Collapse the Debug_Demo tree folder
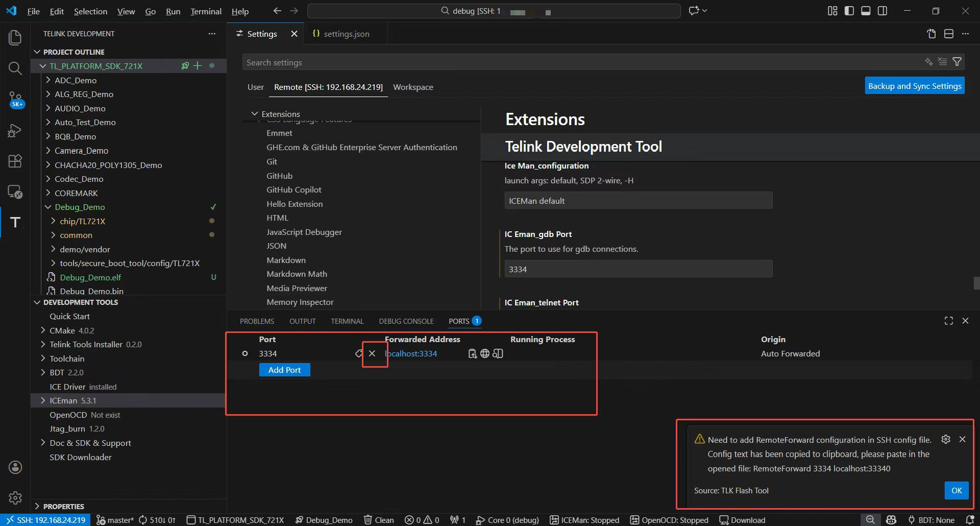 [48, 207]
